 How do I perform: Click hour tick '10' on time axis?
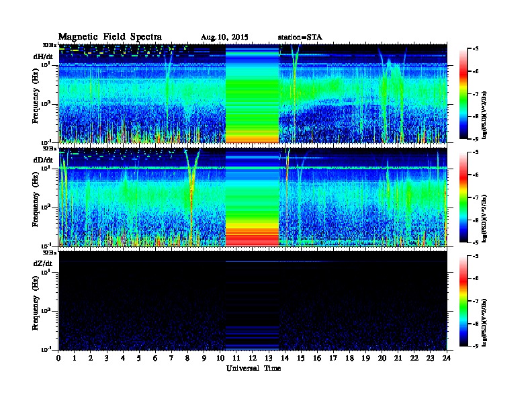click(x=220, y=358)
